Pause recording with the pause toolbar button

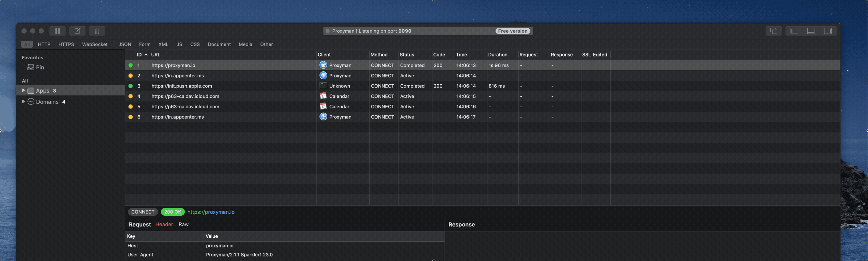tap(57, 31)
